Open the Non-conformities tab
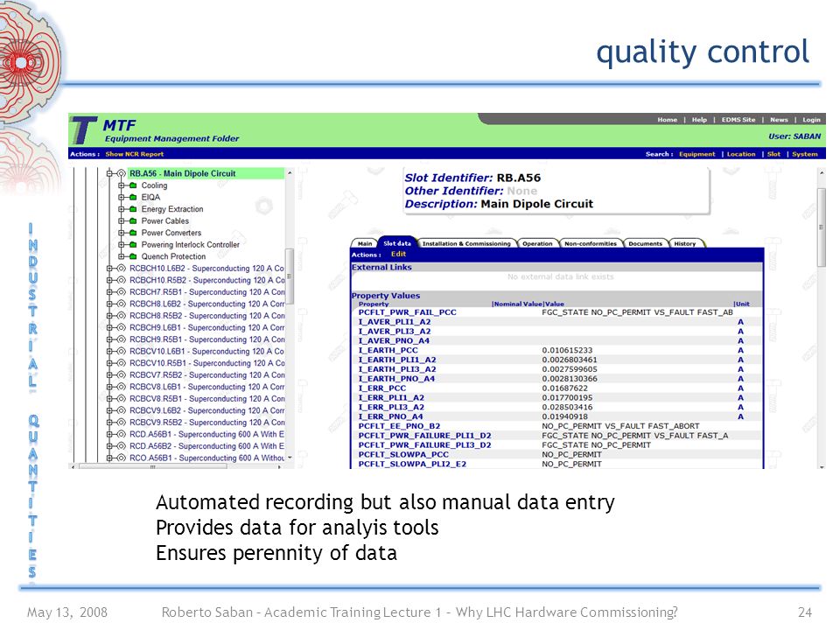The height and width of the screenshot is (630, 840). click(591, 243)
